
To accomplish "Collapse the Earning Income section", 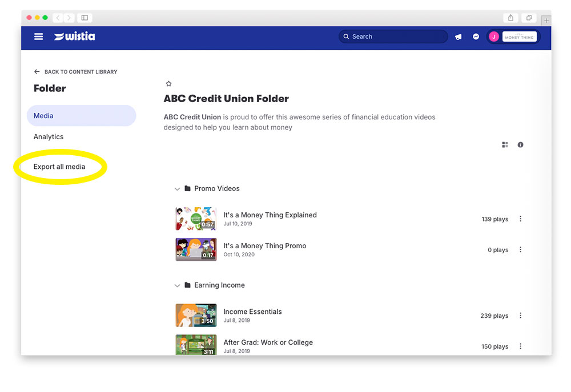I will tap(177, 286).
